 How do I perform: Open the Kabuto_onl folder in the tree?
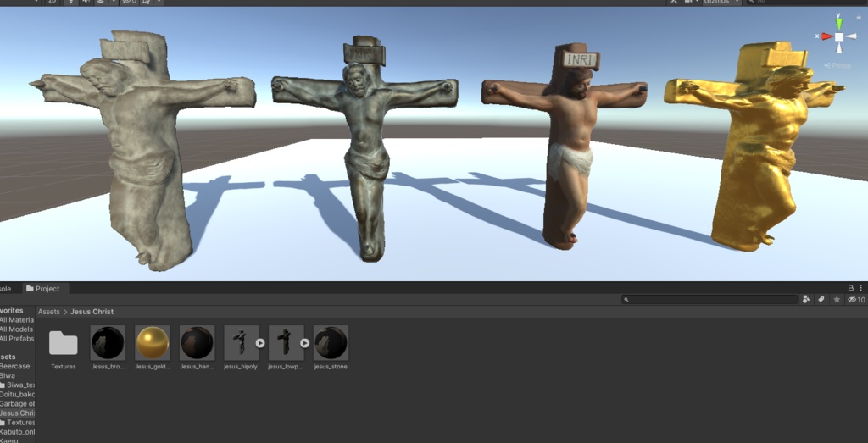(x=18, y=432)
